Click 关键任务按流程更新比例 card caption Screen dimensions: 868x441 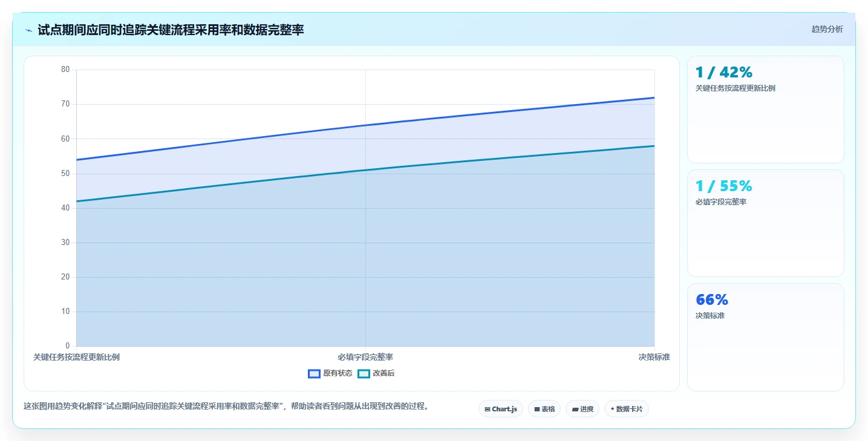736,88
